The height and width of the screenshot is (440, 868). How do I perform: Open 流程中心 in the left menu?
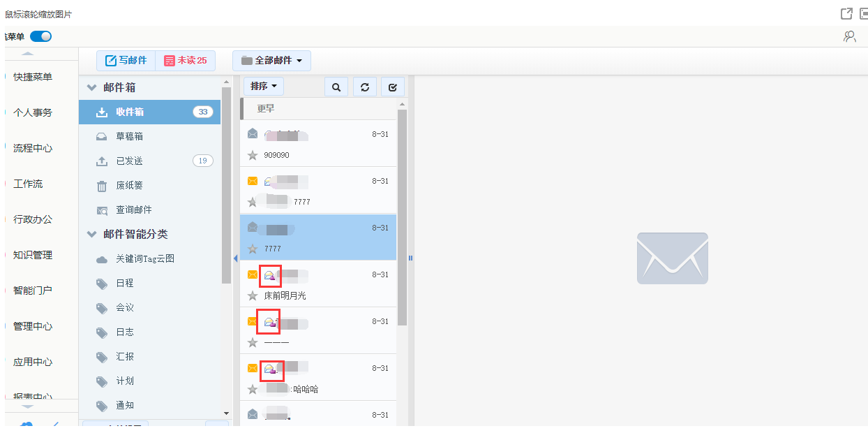tap(33, 148)
